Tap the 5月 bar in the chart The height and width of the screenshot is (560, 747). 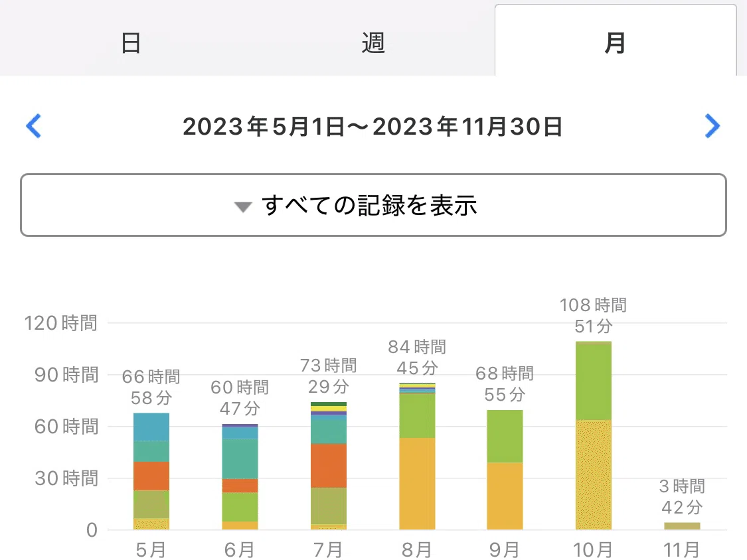point(151,472)
